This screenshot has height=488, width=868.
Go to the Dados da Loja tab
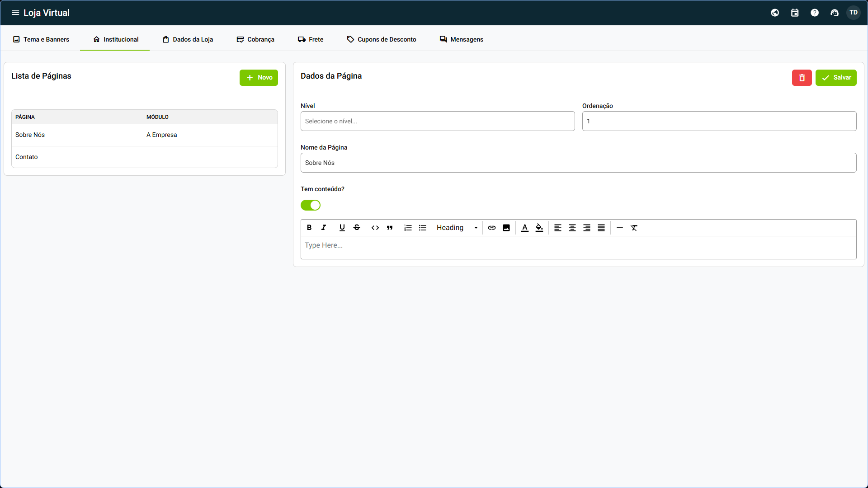188,39
